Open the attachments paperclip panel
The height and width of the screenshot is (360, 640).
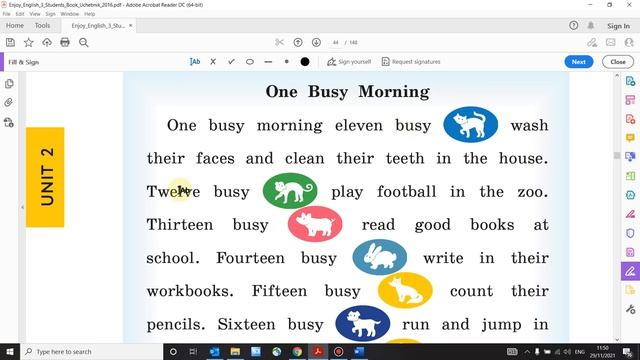tap(9, 102)
